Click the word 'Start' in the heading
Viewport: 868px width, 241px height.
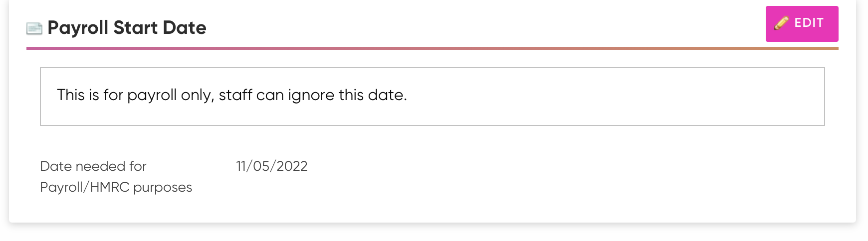click(136, 27)
